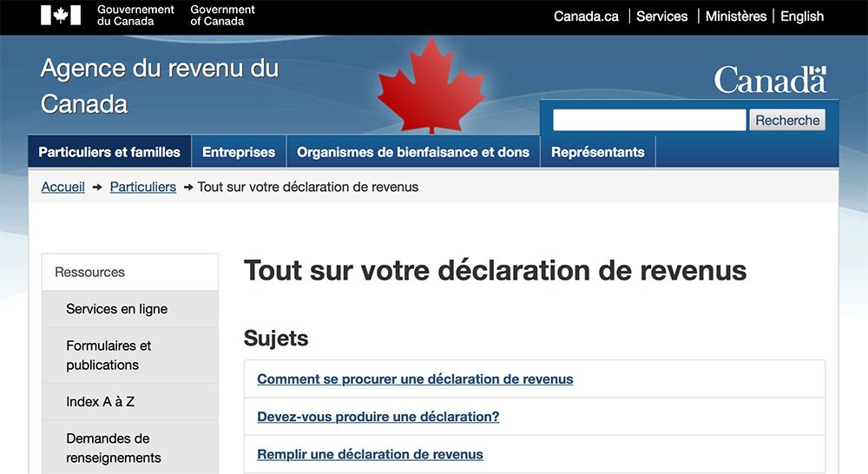Open Devez-vous produire une déclaration? link
868x474 pixels.
(x=378, y=417)
